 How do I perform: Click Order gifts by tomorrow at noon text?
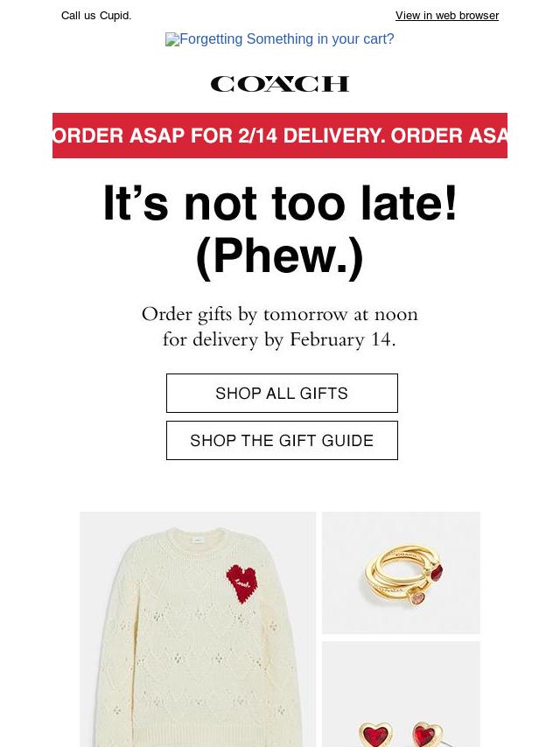coord(280,314)
